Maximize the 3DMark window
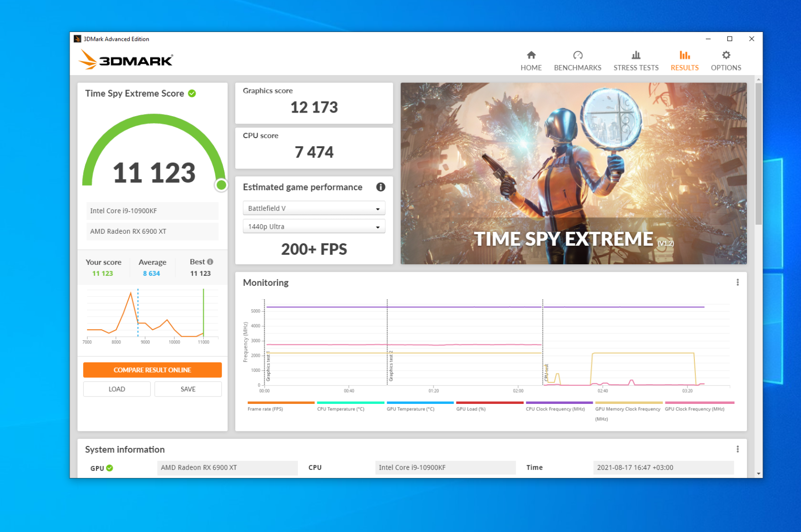801x532 pixels. 729,39
